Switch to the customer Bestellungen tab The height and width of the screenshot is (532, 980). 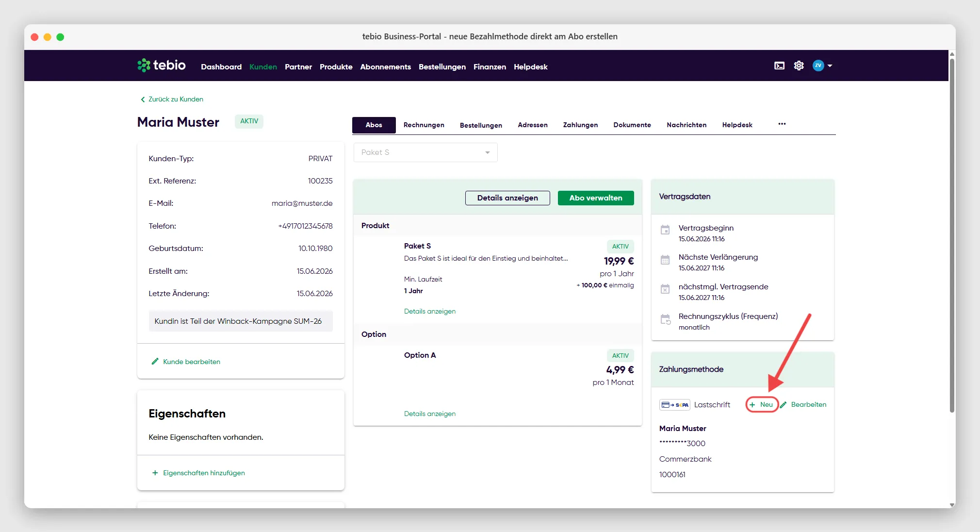coord(481,125)
